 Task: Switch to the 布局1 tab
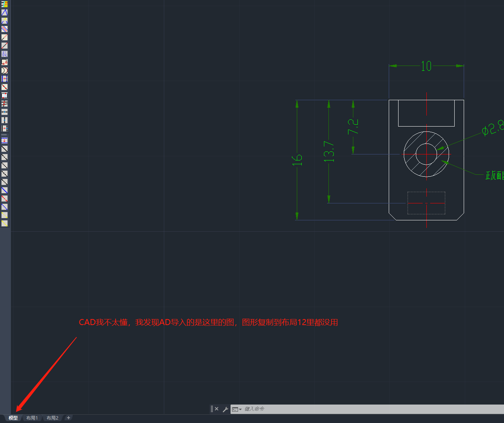click(32, 418)
